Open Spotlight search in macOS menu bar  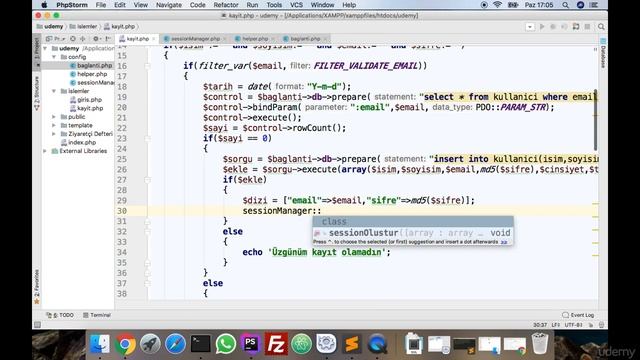pyautogui.click(x=565, y=5)
